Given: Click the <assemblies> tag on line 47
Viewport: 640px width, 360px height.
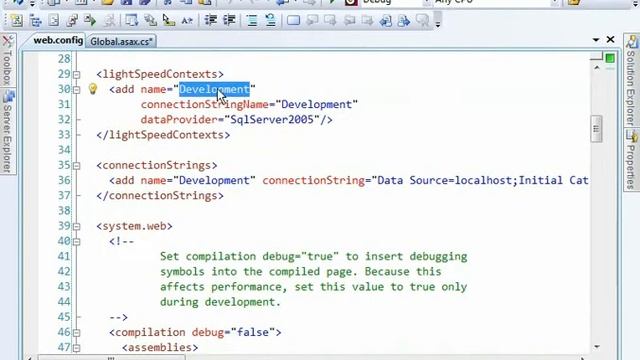Looking at the screenshot, I should click(160, 347).
